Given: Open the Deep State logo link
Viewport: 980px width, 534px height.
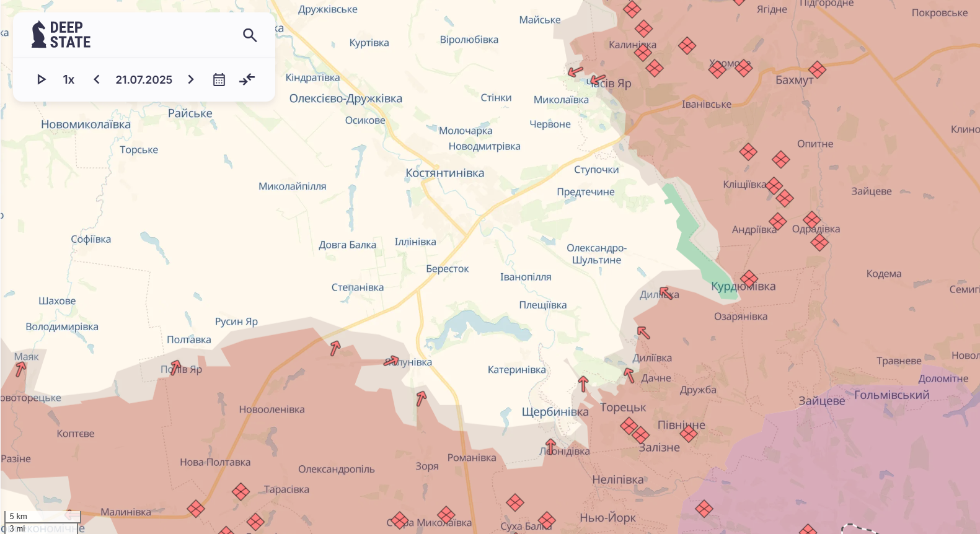Looking at the screenshot, I should pyautogui.click(x=61, y=35).
